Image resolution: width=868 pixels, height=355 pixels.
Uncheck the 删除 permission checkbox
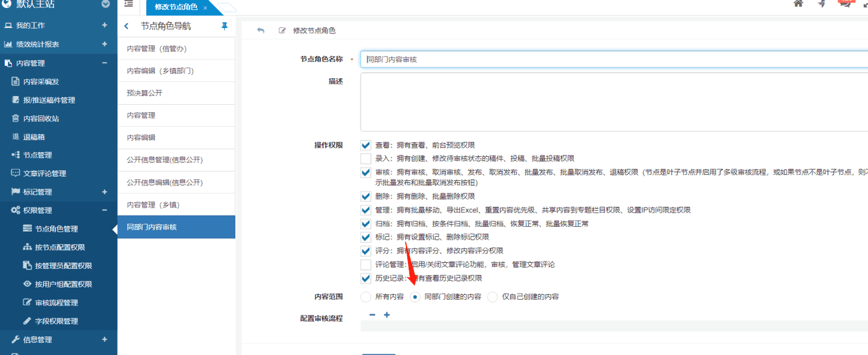click(x=365, y=196)
